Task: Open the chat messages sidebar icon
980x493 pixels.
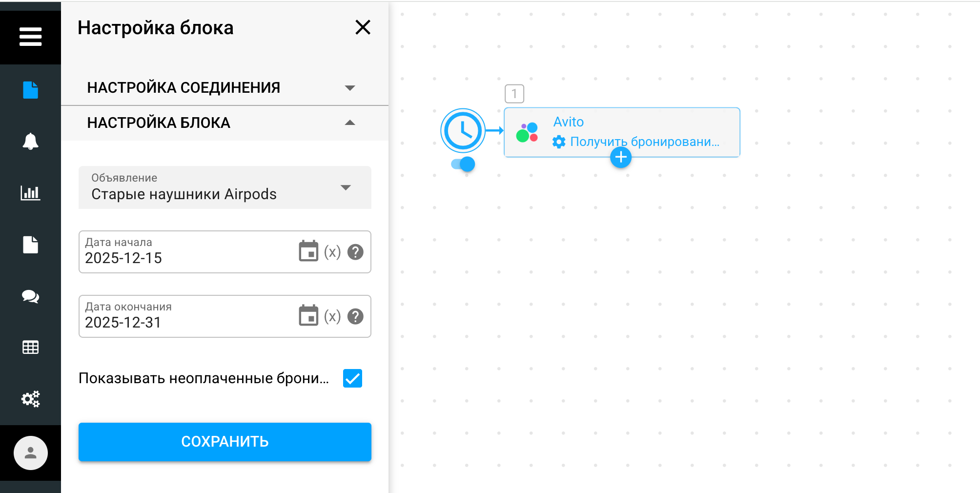Action: 30,296
